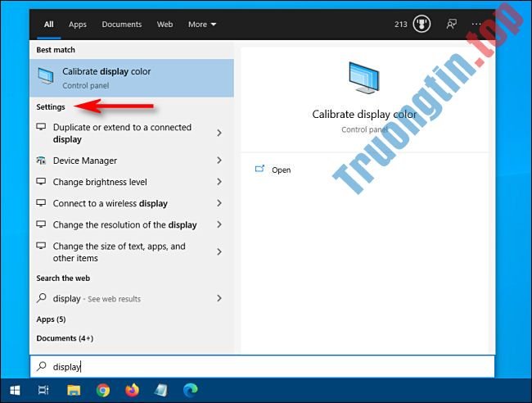Expand the display web results arrow
Screen dimensions: 532x403
[219, 298]
